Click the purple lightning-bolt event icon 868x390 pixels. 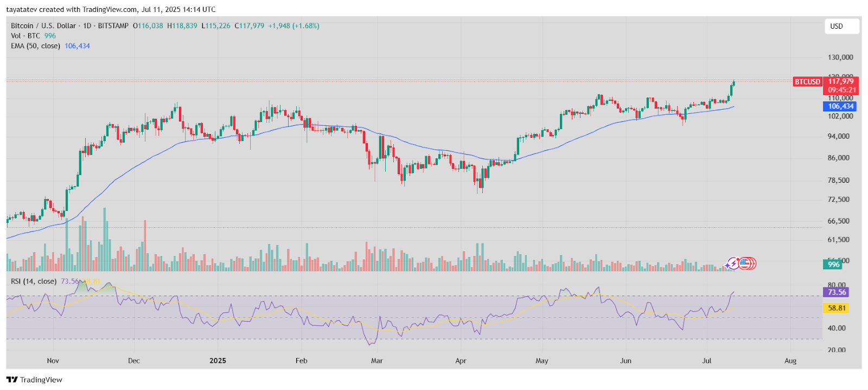pos(732,264)
